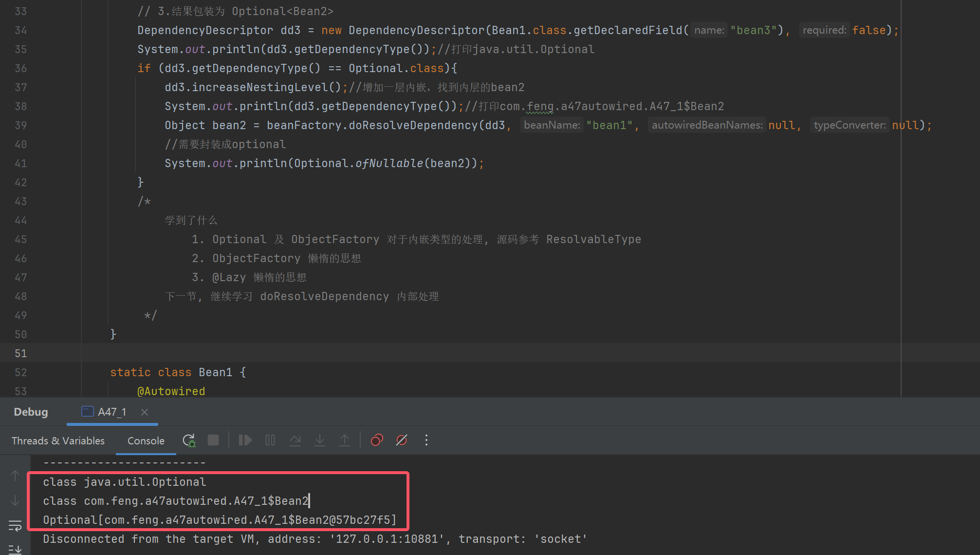Click the Step Into icon

tap(320, 440)
